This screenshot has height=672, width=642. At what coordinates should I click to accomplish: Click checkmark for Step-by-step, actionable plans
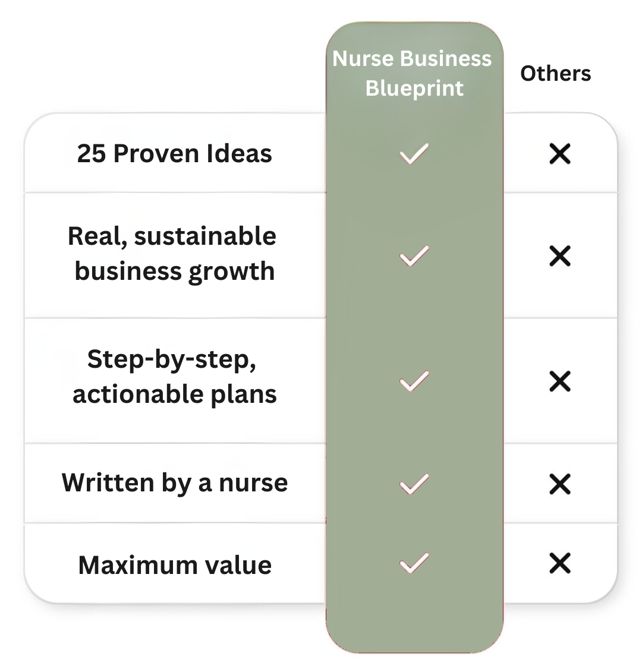coord(414,381)
